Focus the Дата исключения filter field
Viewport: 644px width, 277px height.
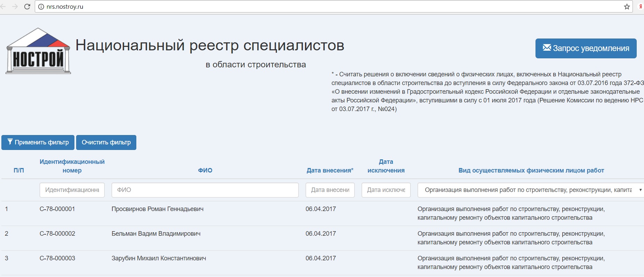pos(386,190)
